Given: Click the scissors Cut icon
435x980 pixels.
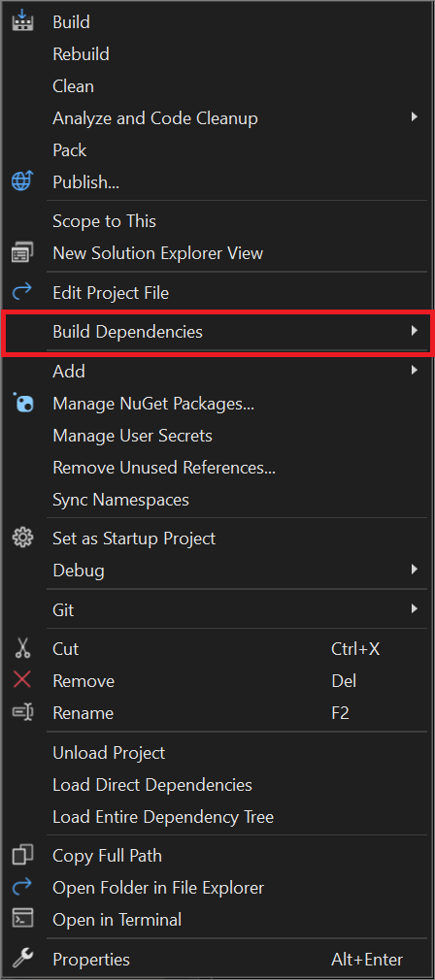Looking at the screenshot, I should coord(23,648).
